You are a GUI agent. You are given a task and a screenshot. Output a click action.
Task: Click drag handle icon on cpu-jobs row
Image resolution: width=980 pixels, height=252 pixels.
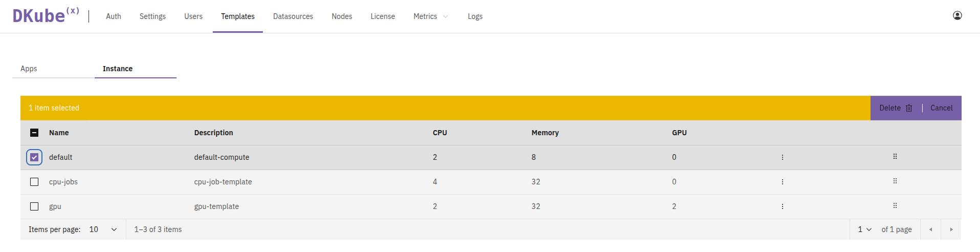pyautogui.click(x=895, y=181)
